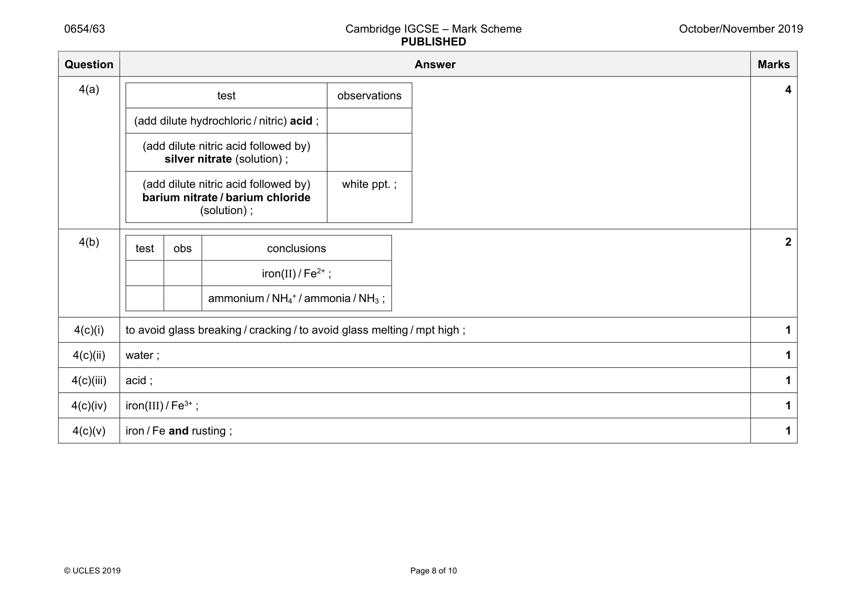Click the 'test' header in the 4(a) table
The width and height of the screenshot is (868, 613).
(227, 95)
